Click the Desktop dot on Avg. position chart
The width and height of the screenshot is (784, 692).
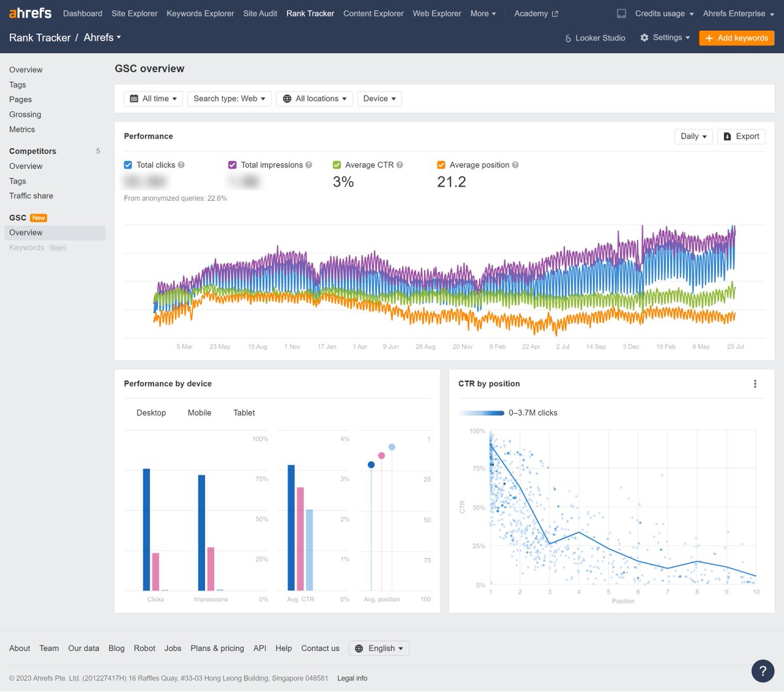tap(371, 465)
